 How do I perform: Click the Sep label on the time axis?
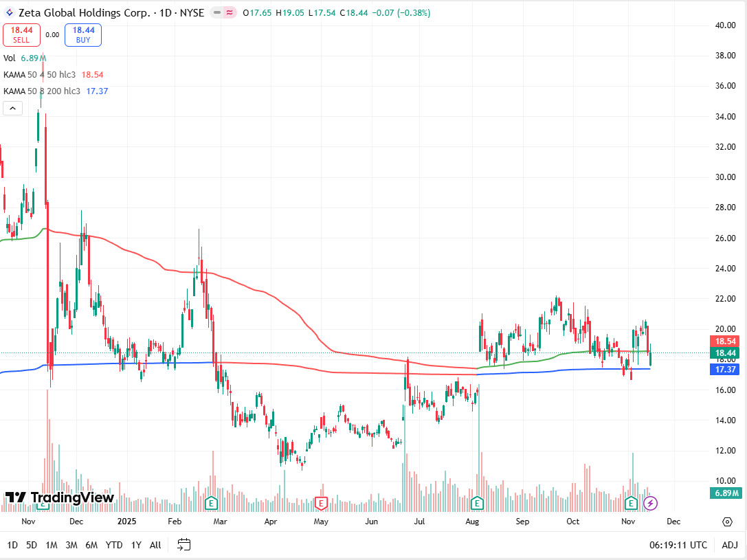[522, 522]
